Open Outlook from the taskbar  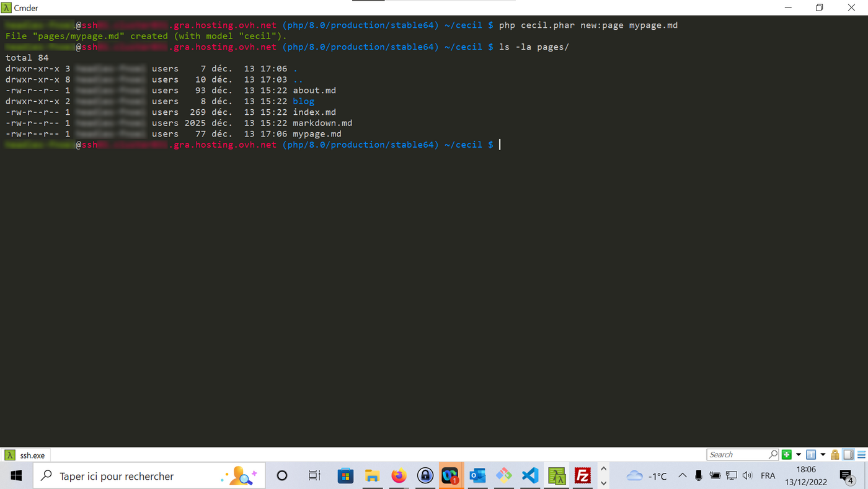point(477,476)
